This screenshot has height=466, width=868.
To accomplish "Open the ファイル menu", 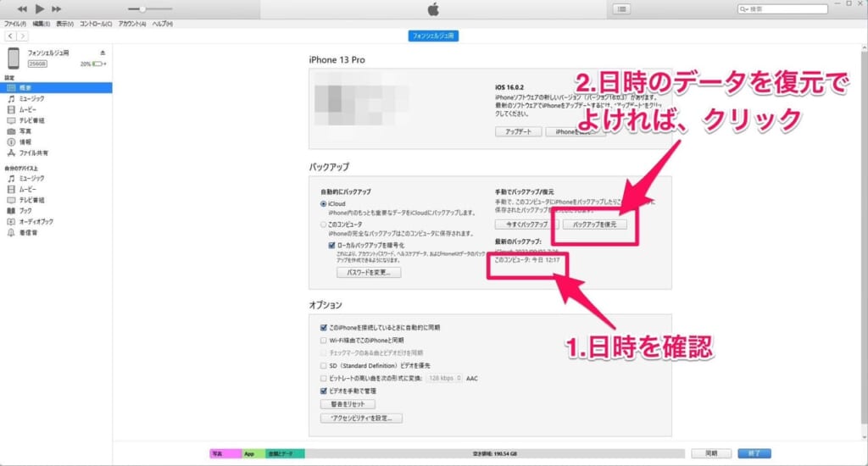I will pyautogui.click(x=15, y=24).
